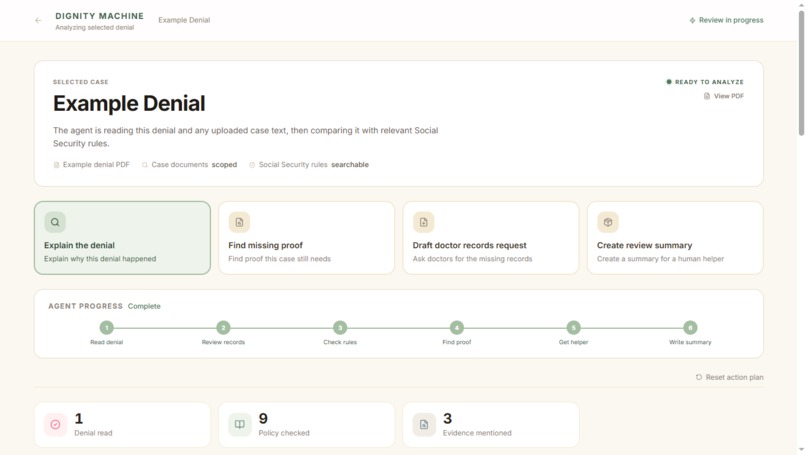
Task: Click the Review in progress label
Action: (x=731, y=20)
